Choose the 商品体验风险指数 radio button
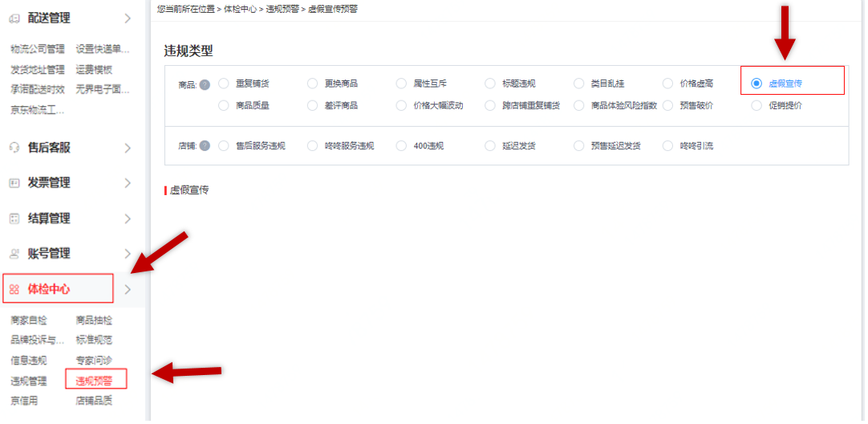868x424 pixels. click(578, 105)
